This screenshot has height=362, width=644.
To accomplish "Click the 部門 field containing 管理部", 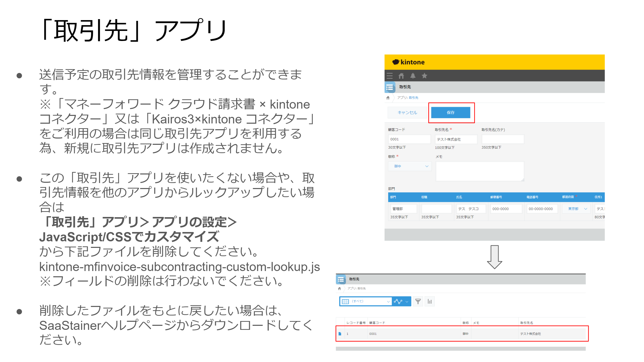I will point(404,209).
